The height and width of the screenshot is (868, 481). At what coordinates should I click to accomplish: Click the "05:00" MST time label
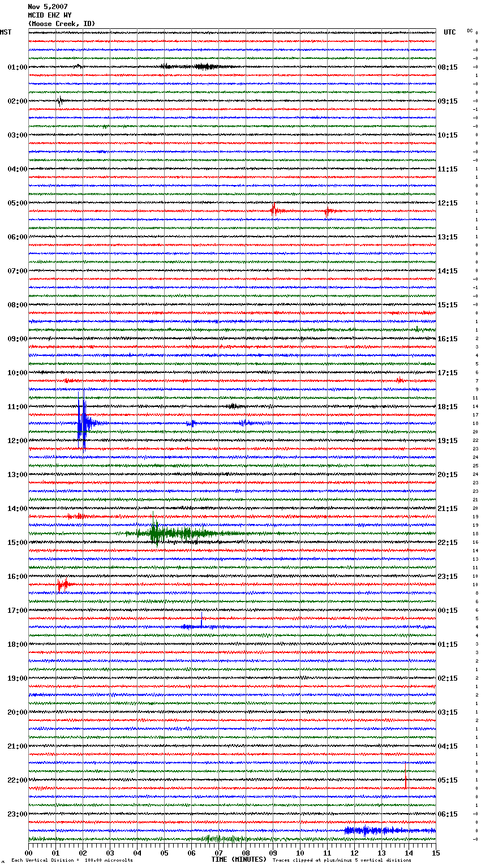click(18, 203)
